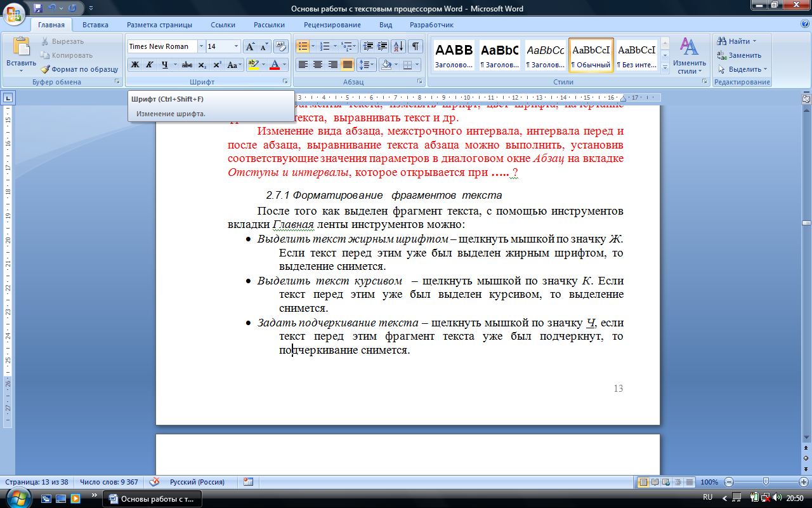Click the Вставить (Paste) clipboard icon
This screenshot has height=508, width=812.
tap(22, 47)
